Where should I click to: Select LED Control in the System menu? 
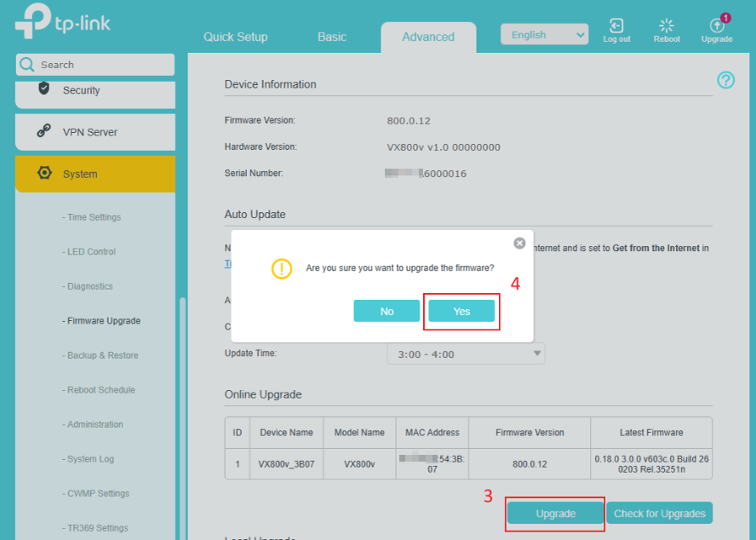tap(91, 251)
